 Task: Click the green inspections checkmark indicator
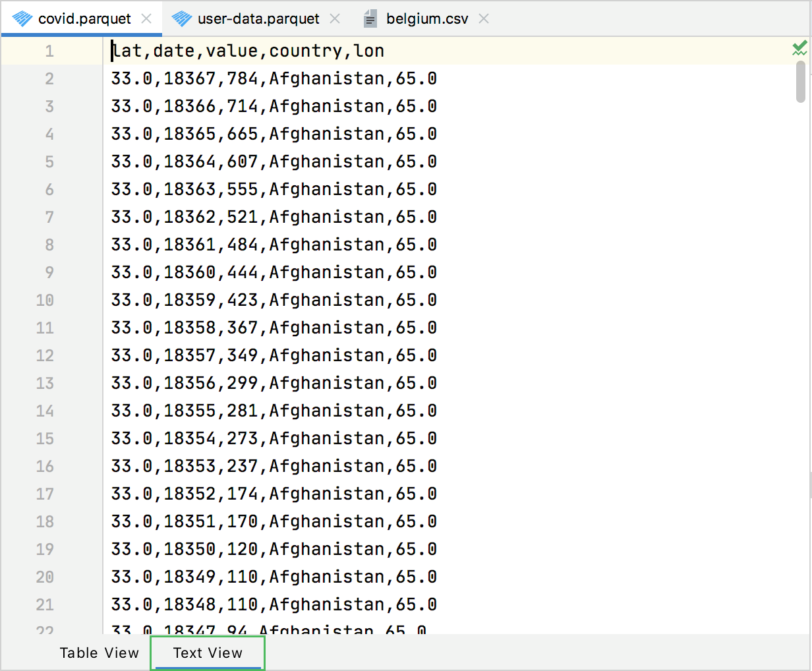pos(799,48)
